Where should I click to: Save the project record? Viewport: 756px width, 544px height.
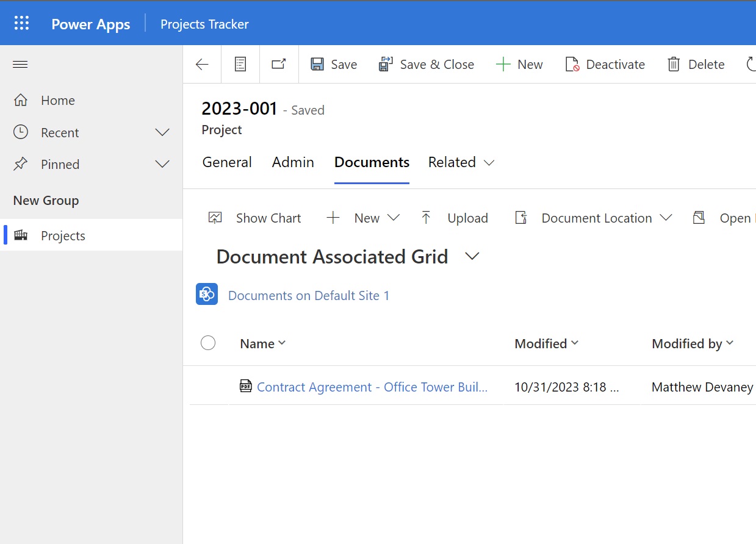pyautogui.click(x=333, y=64)
